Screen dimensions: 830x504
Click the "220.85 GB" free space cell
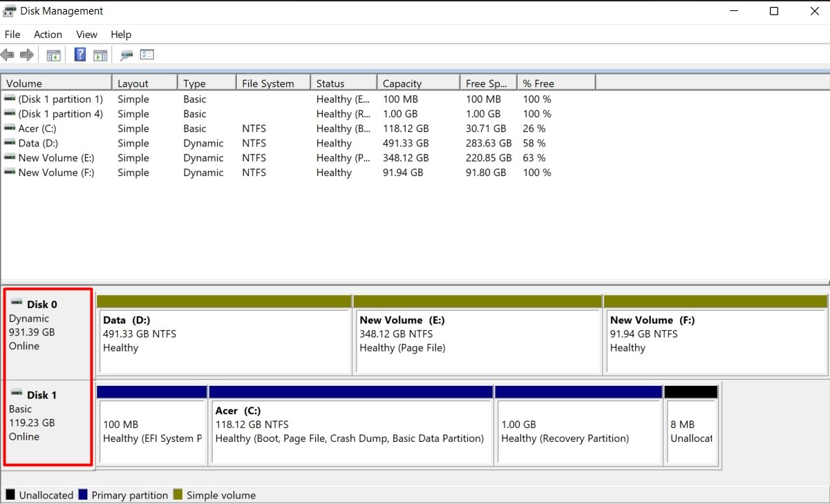click(x=489, y=157)
